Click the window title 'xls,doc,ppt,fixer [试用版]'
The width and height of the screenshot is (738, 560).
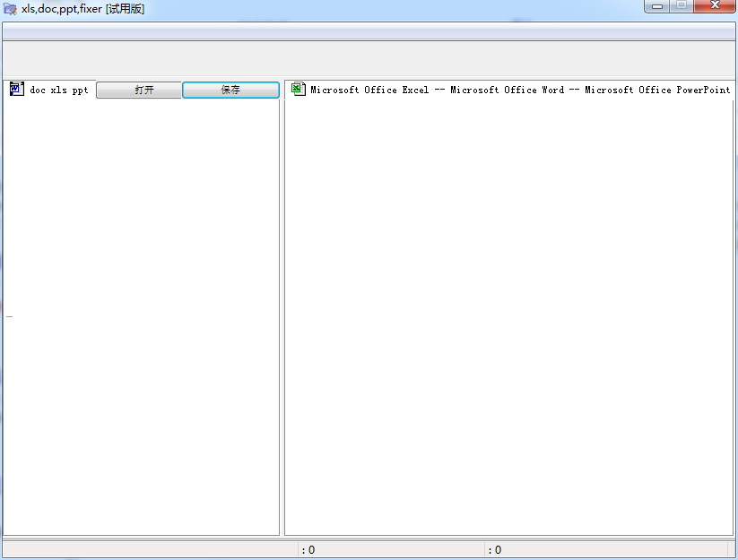pos(82,9)
